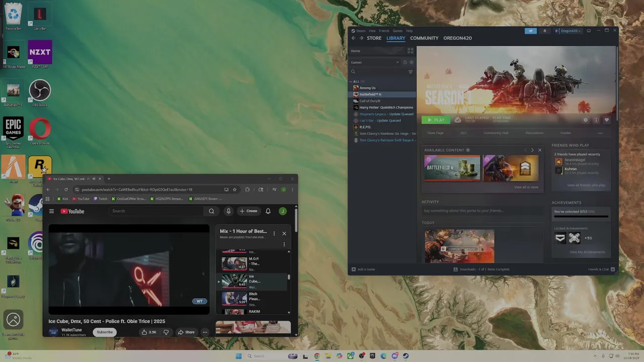Show next available content item
The image size is (644, 362).
[532, 150]
